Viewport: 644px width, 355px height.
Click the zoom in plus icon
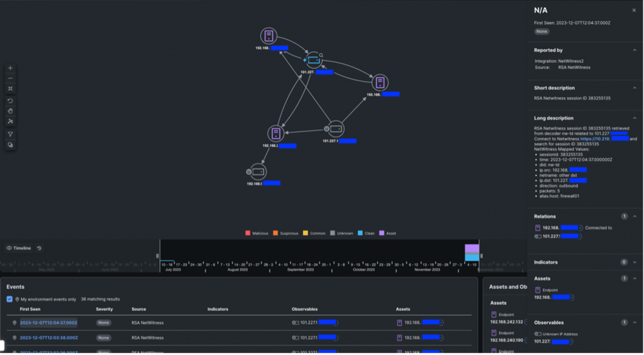pyautogui.click(x=10, y=68)
